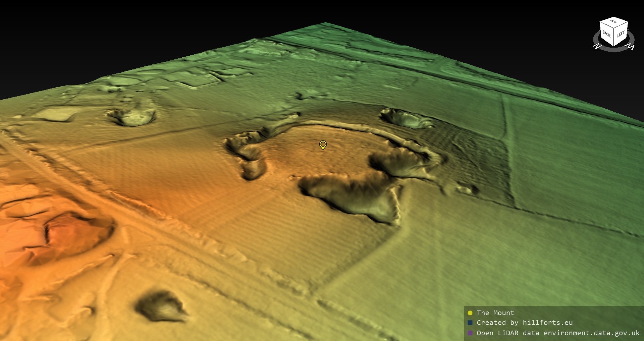Click the purple square in the legend

470,333
